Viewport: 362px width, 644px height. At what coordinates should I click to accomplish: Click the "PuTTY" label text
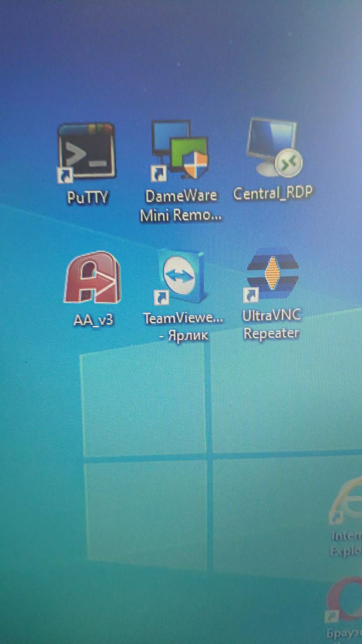[x=87, y=197]
